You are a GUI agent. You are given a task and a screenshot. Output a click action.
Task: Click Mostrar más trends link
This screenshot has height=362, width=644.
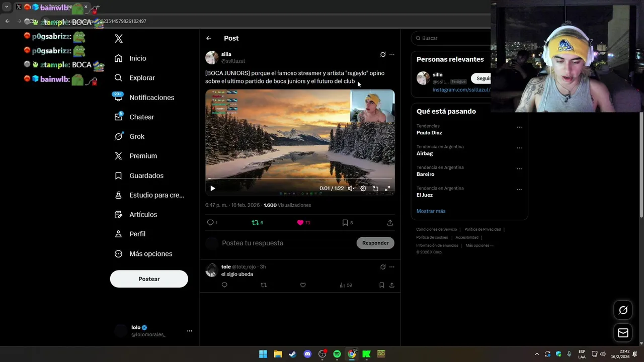point(431,211)
